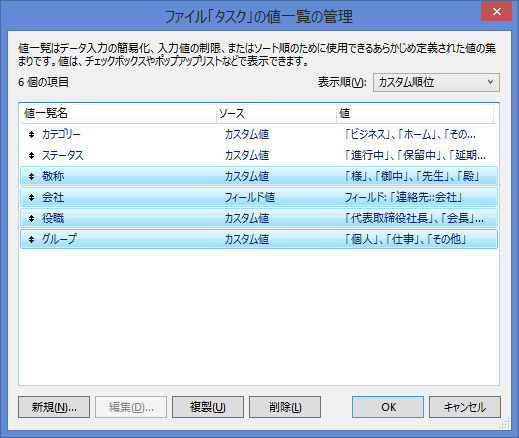Screen dimensions: 519x438
Task: Click the 「個人」、「仕事」、「その他」 values cell
Action: (x=405, y=239)
